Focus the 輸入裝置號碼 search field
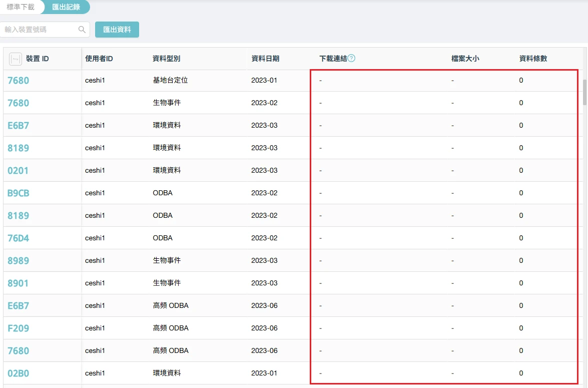 pyautogui.click(x=40, y=30)
